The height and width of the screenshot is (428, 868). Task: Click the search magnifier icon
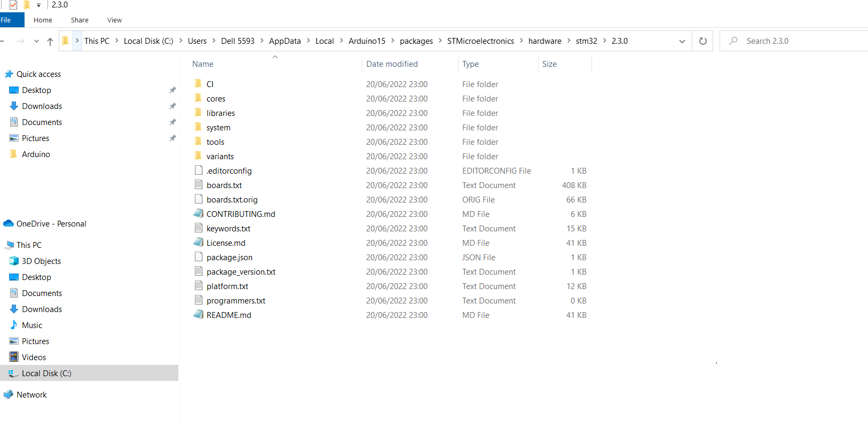click(x=733, y=41)
